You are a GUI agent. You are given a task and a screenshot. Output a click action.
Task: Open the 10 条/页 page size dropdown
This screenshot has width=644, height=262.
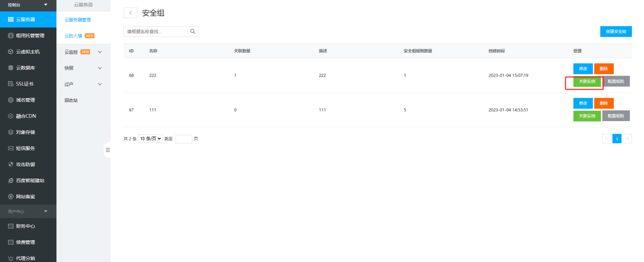pyautogui.click(x=150, y=139)
